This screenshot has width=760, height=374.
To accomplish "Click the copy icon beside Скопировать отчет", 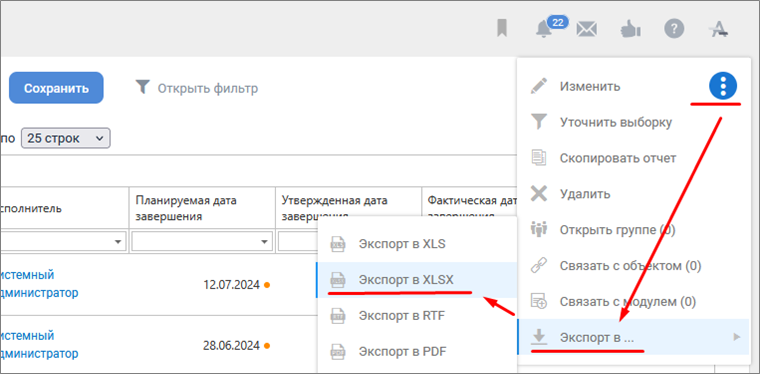I will [x=538, y=158].
